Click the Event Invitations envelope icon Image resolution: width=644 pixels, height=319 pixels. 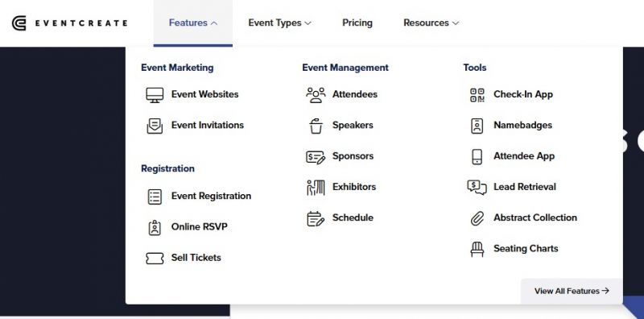click(155, 126)
